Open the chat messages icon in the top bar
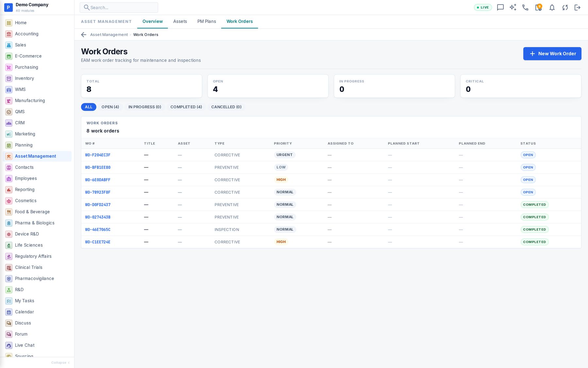The image size is (588, 368). [500, 8]
